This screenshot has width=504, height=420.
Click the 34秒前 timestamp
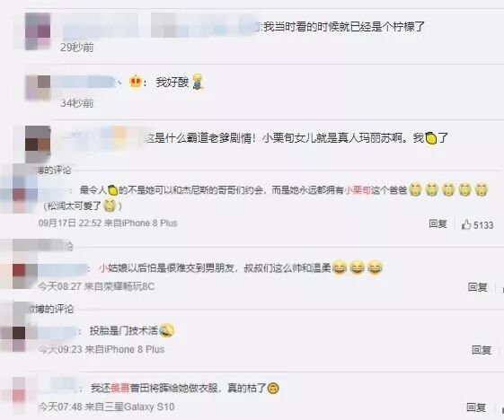click(x=77, y=103)
